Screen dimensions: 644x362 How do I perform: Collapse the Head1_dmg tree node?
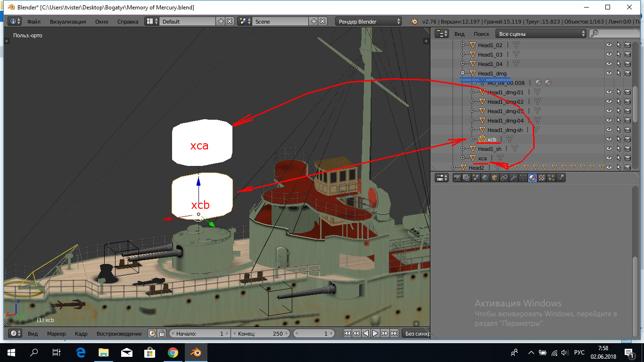462,74
